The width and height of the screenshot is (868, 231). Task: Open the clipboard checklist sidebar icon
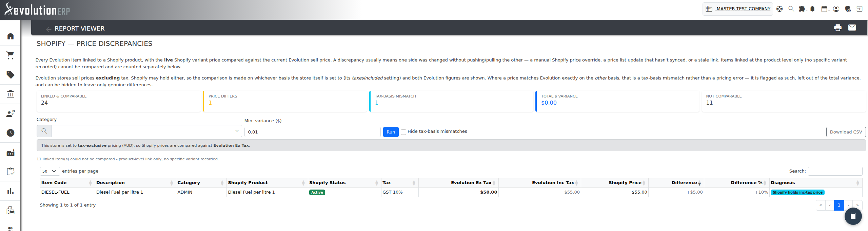click(x=11, y=172)
